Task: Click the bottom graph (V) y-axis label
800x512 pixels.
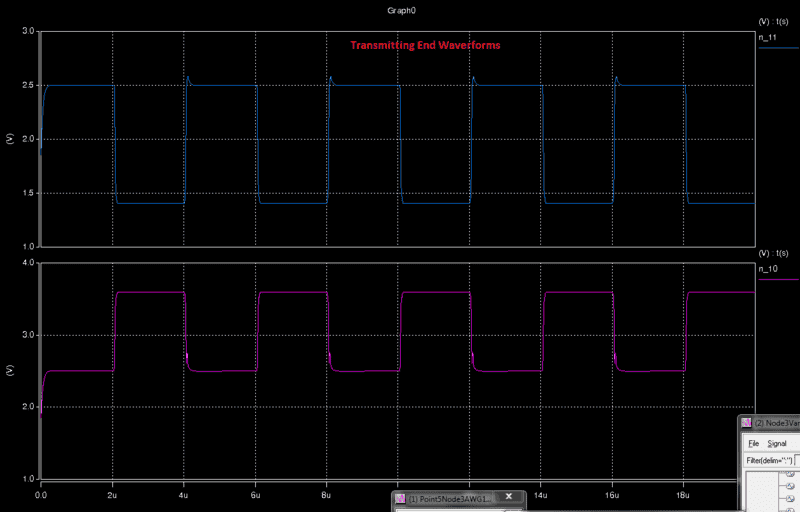Action: pyautogui.click(x=9, y=370)
